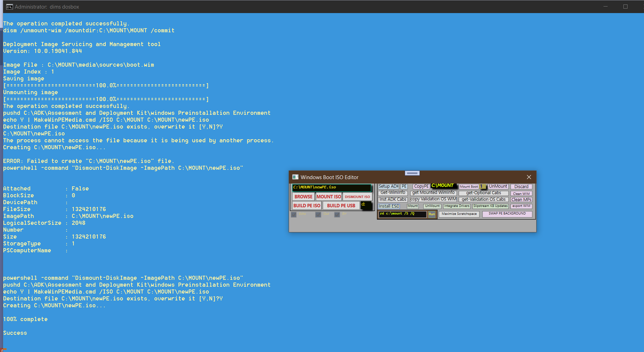Discard the mounted boot image
644x352 pixels.
521,186
